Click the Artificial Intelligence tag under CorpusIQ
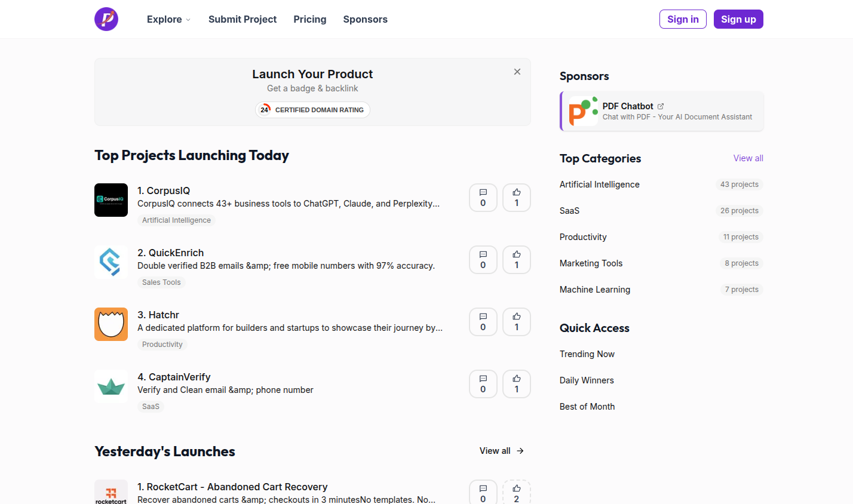 176,220
